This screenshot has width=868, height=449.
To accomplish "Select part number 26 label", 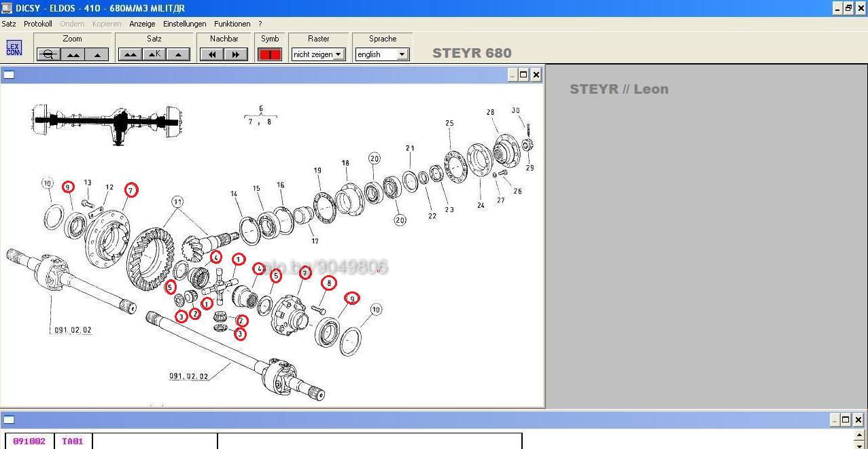I will [517, 192].
